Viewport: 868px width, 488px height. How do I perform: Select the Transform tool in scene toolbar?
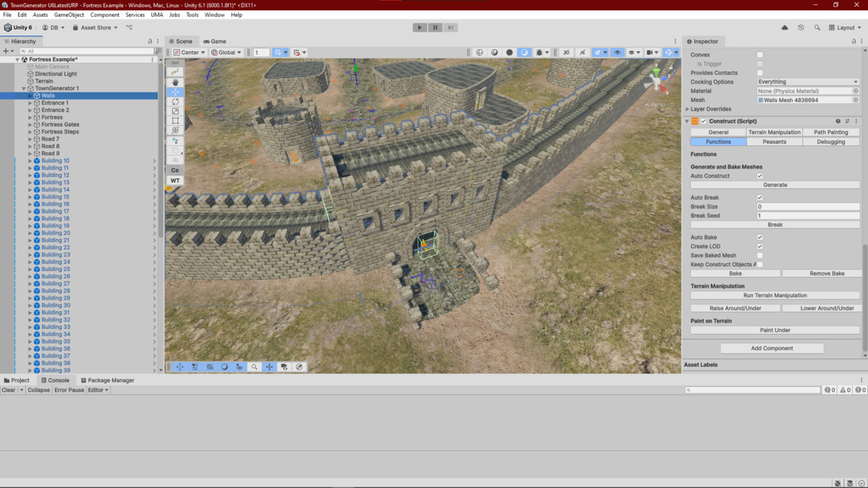point(175,131)
